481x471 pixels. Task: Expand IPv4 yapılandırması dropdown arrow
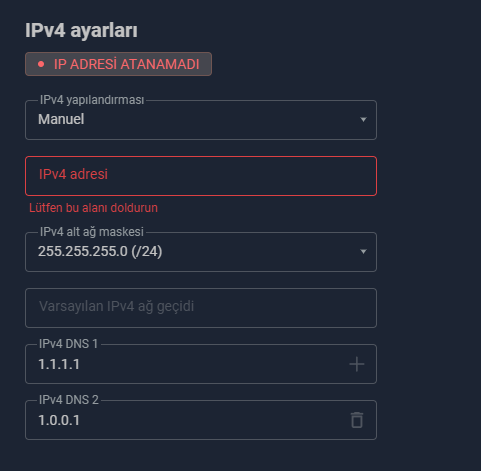[x=363, y=119]
